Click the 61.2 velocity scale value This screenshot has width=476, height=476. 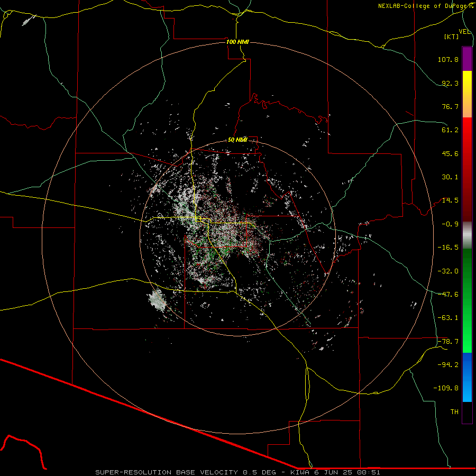[x=450, y=130]
